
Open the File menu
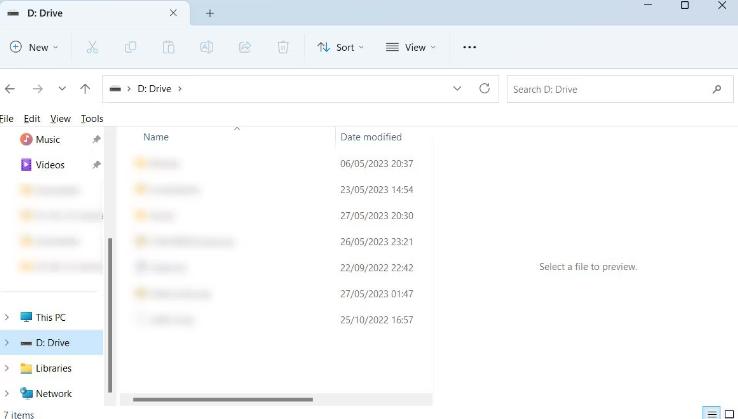pyautogui.click(x=7, y=119)
